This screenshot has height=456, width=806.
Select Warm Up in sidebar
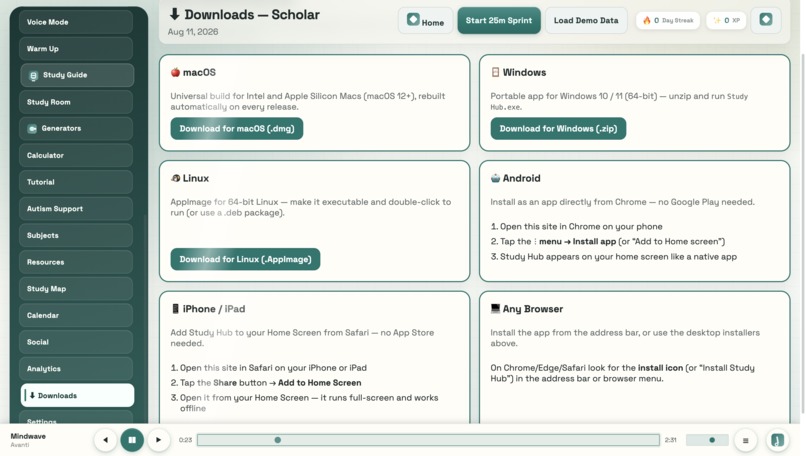[76, 49]
